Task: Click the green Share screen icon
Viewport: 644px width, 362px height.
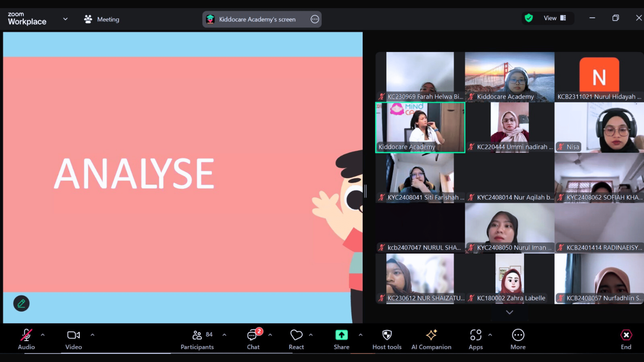Action: pos(341,335)
